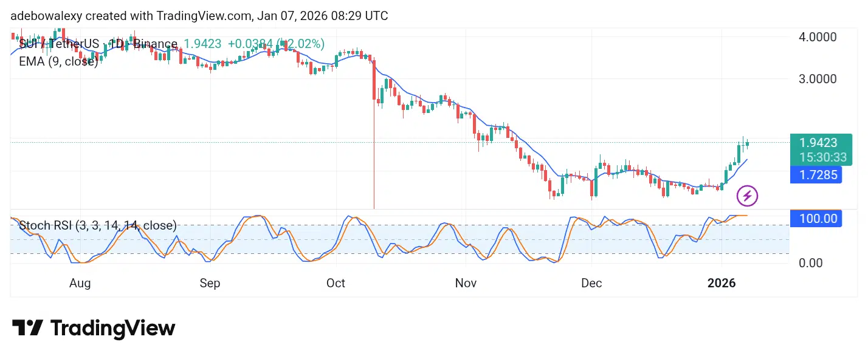The width and height of the screenshot is (868, 359).
Task: Click the SUI / TetherUS symbol title
Action: 98,44
